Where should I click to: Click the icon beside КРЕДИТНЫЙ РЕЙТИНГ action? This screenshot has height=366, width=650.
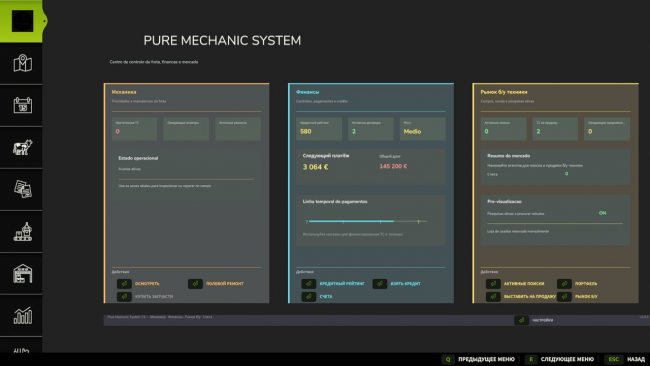pos(308,284)
